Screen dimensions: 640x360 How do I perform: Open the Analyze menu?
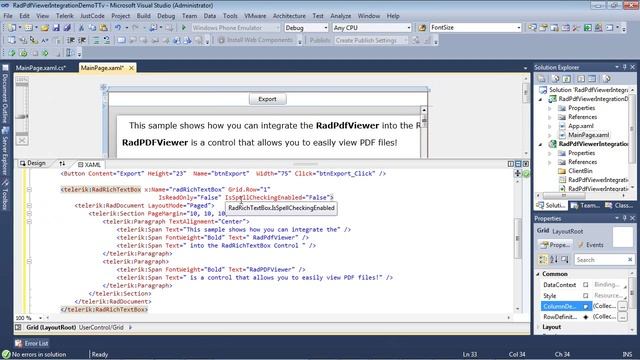click(340, 16)
